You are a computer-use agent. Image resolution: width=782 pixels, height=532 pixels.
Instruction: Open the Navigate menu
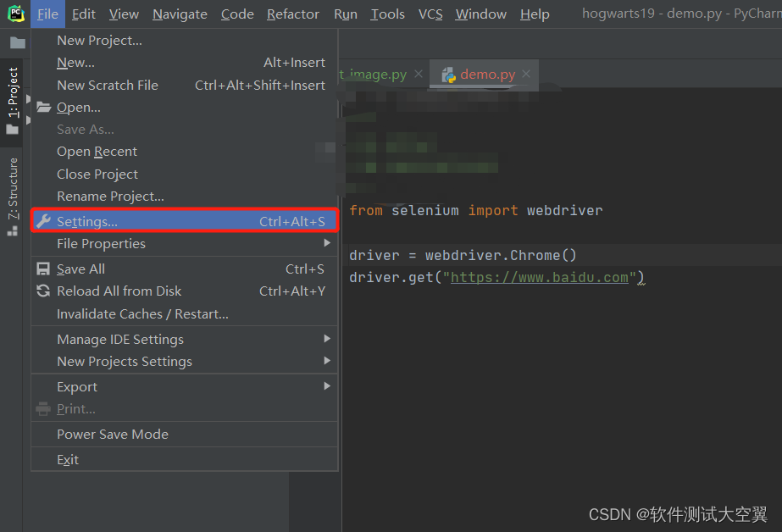pos(180,14)
